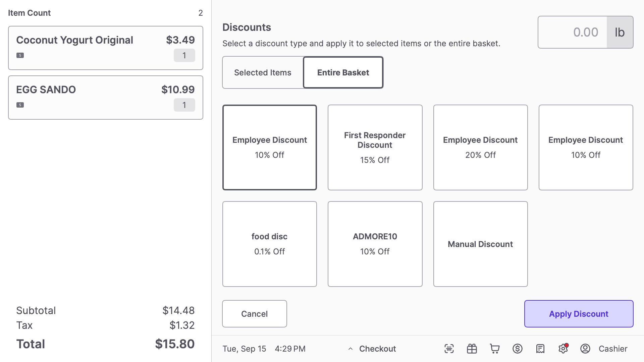Image resolution: width=644 pixels, height=362 pixels.
Task: Click the Checkout label in bottom bar
Action: pyautogui.click(x=378, y=349)
